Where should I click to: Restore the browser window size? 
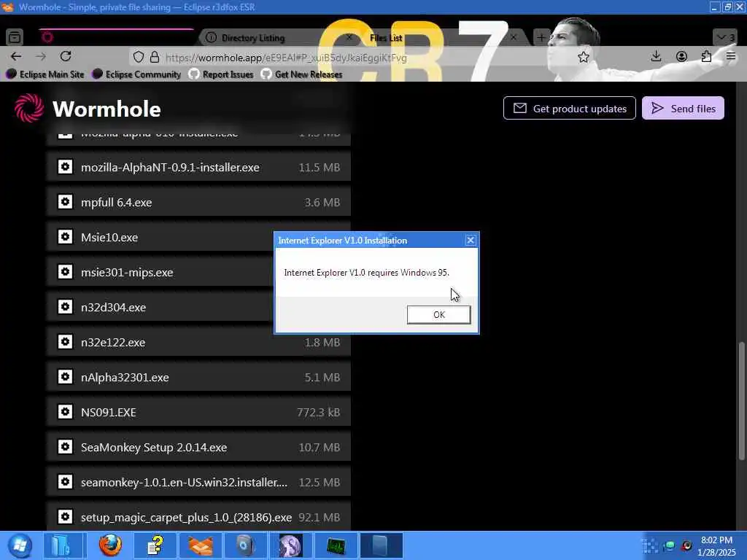727,7
